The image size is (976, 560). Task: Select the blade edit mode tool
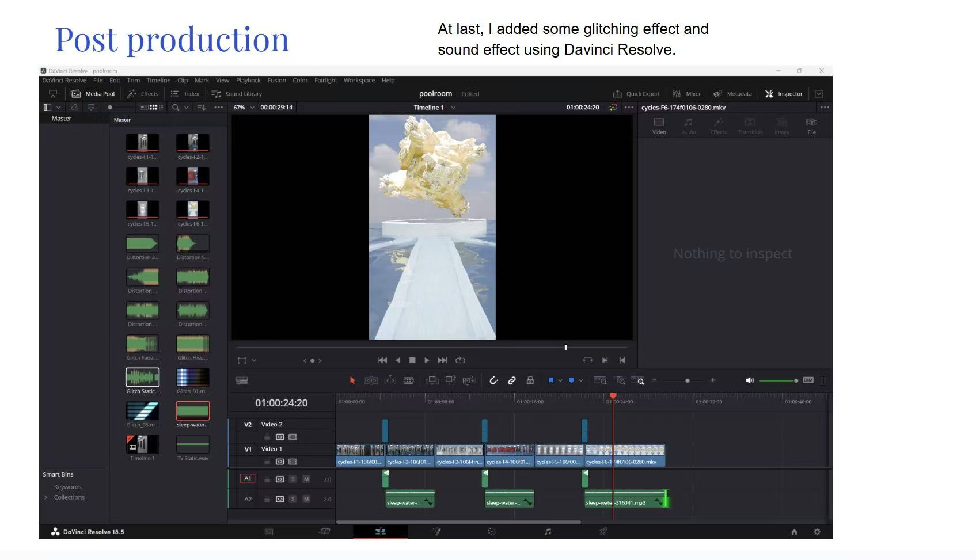coord(408,380)
